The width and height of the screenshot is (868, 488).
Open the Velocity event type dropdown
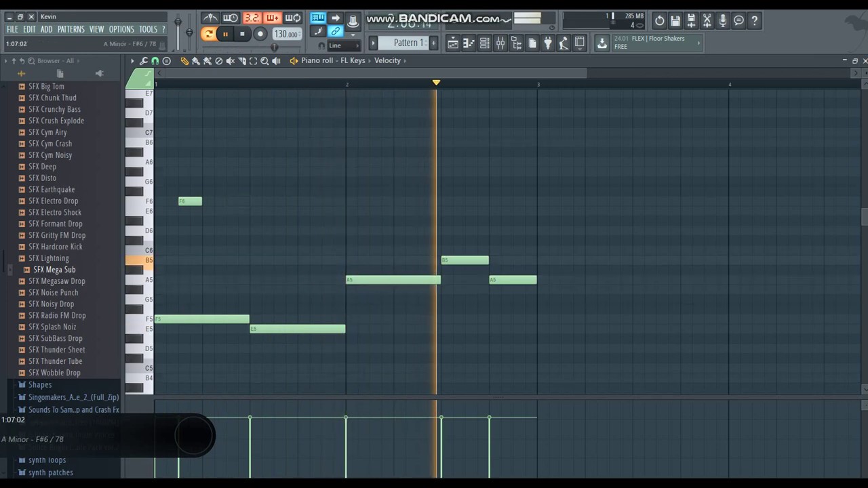point(389,61)
